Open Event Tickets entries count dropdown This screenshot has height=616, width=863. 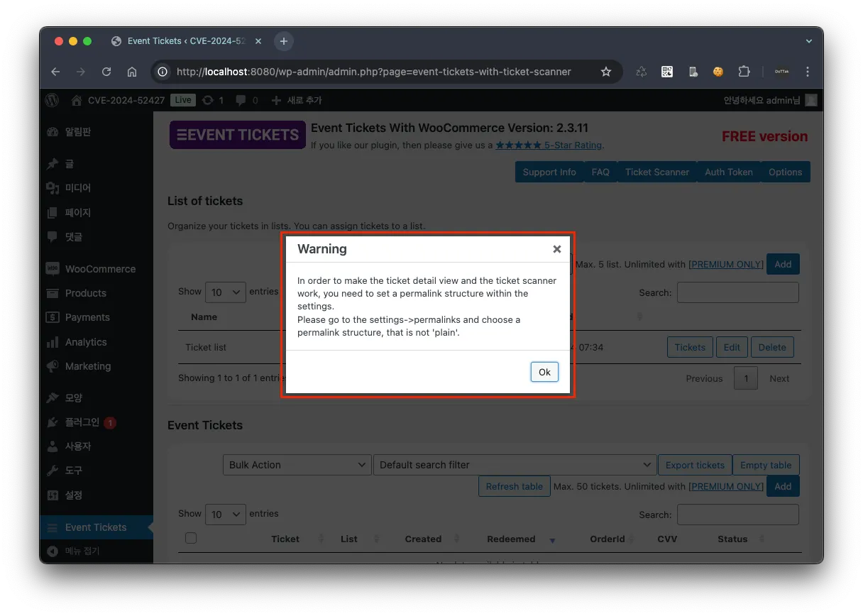click(225, 515)
